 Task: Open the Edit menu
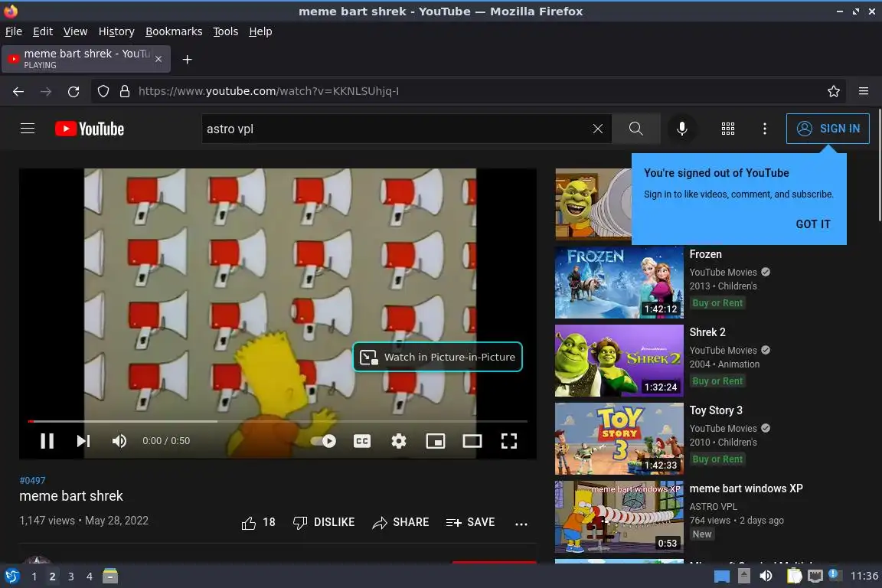tap(43, 31)
